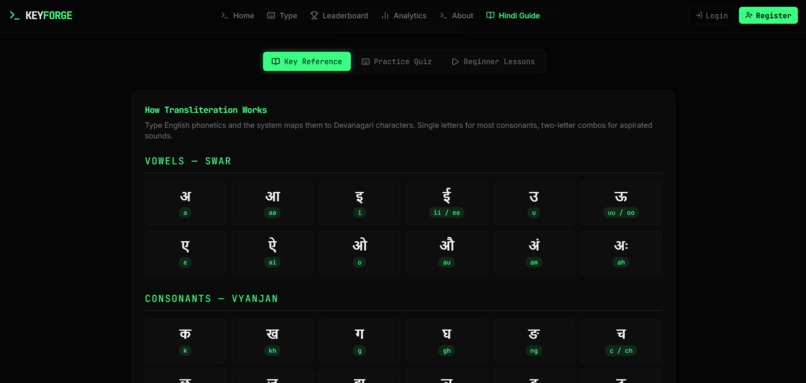This screenshot has width=806, height=383.
Task: Click the 'uu / oo' key label
Action: click(621, 213)
